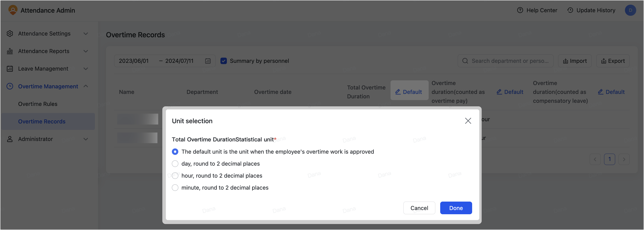The height and width of the screenshot is (230, 644).
Task: Open Leave Management menu
Action: coord(43,68)
